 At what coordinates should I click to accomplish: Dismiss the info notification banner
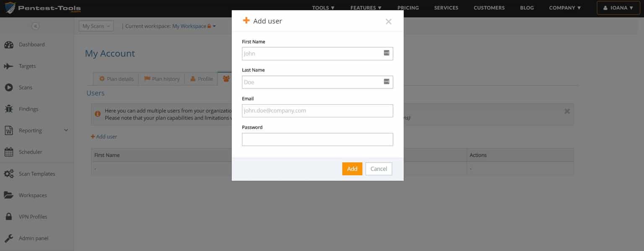point(567,111)
